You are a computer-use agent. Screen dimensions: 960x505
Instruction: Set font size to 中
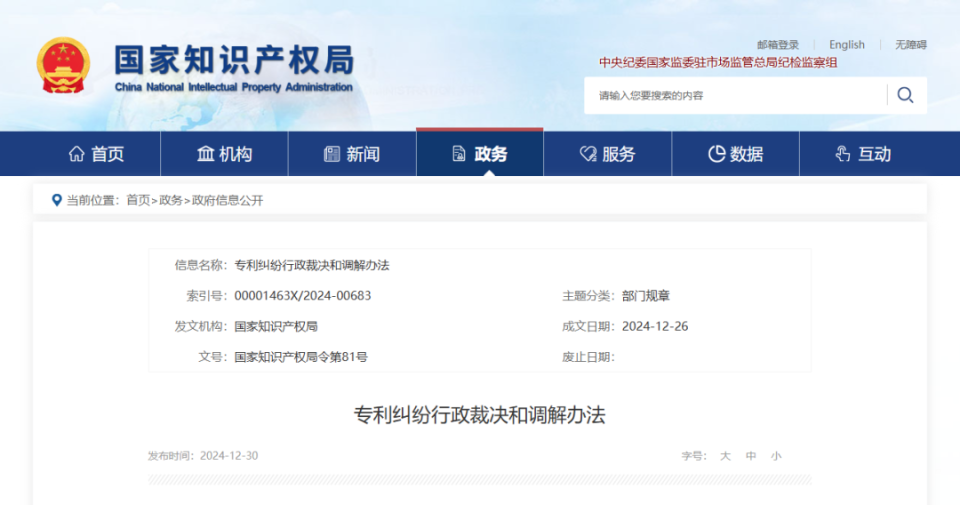pos(751,456)
